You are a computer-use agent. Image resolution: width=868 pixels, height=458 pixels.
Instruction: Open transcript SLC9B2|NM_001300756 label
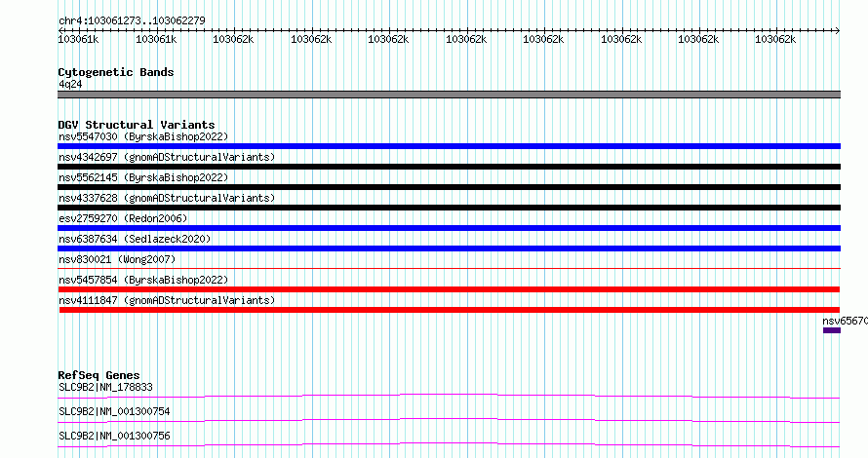114,436
